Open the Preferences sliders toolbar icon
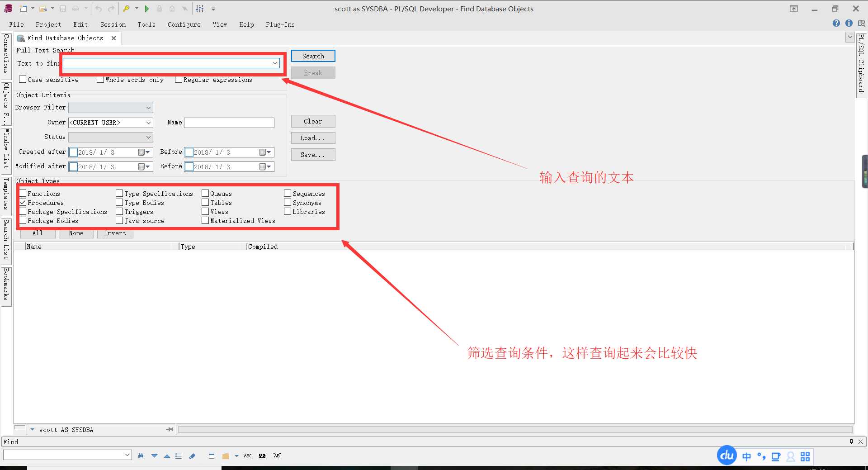This screenshot has width=868, height=470. click(x=200, y=9)
